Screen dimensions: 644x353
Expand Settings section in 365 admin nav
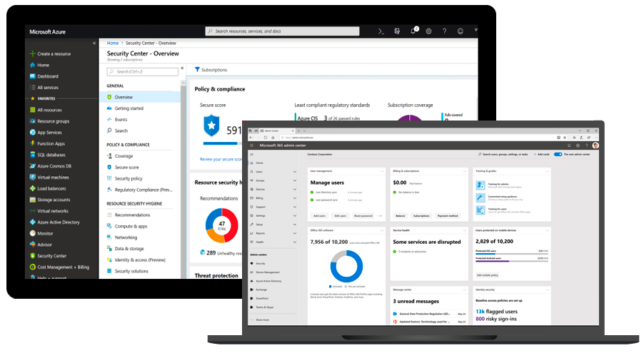click(294, 215)
